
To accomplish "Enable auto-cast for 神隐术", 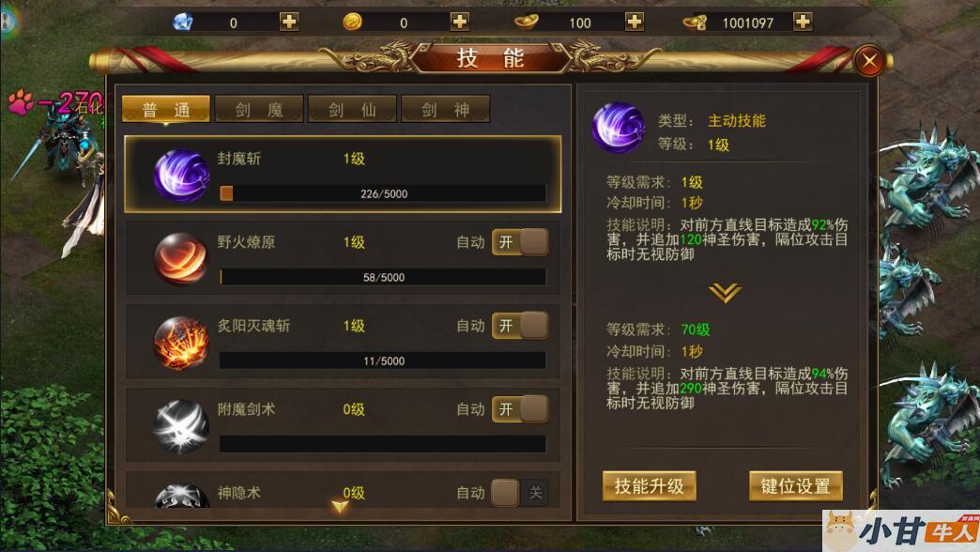I will click(520, 493).
